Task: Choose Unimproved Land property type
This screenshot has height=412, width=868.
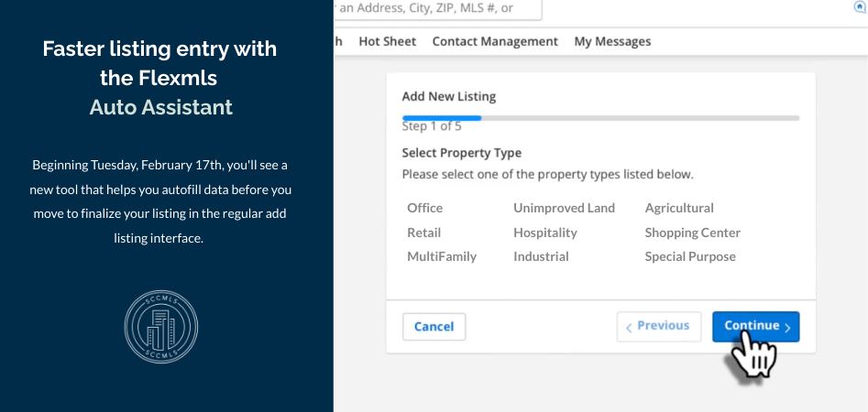Action: point(564,208)
